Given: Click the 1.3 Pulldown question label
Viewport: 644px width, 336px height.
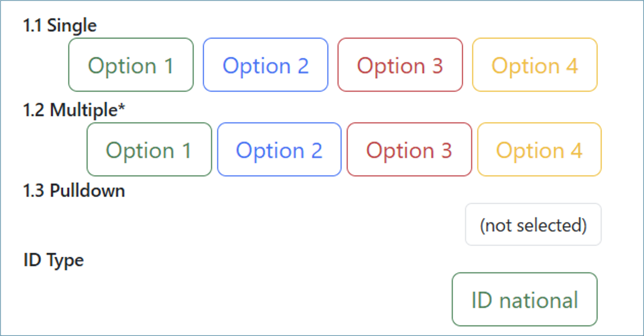Looking at the screenshot, I should pyautogui.click(x=74, y=191).
